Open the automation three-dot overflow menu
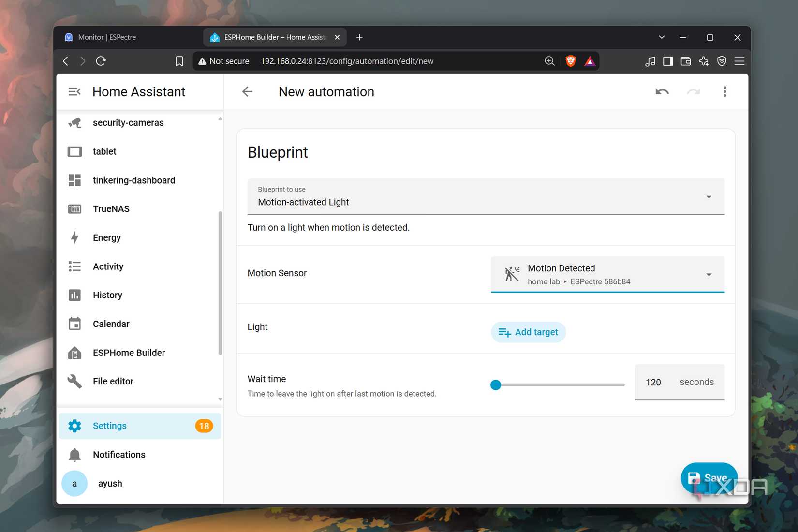 (724, 91)
